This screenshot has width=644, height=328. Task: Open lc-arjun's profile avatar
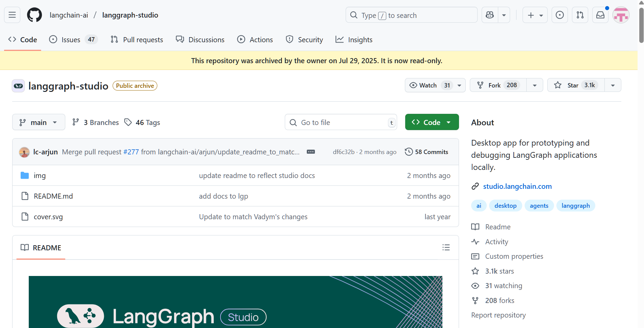[x=24, y=152]
